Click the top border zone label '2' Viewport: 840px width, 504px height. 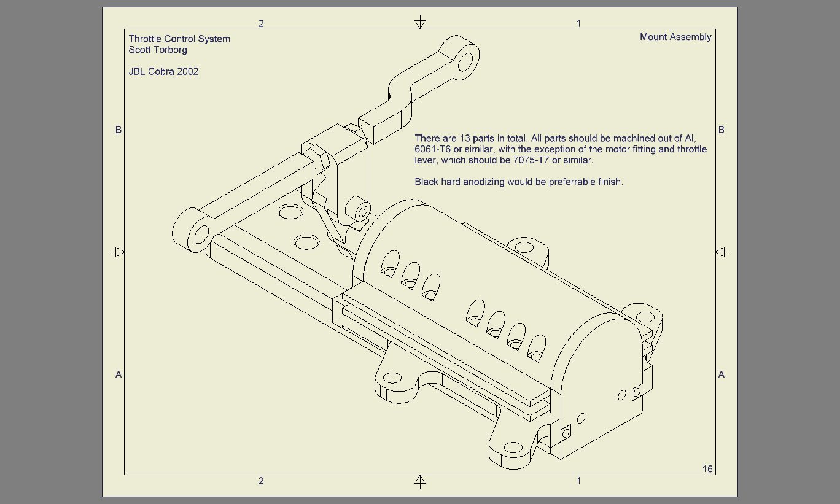coord(261,23)
